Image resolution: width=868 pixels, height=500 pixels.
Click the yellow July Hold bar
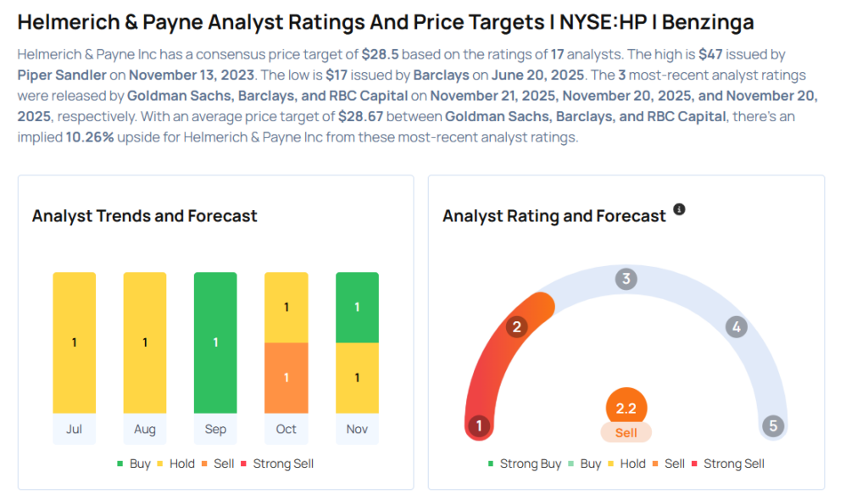click(x=74, y=342)
